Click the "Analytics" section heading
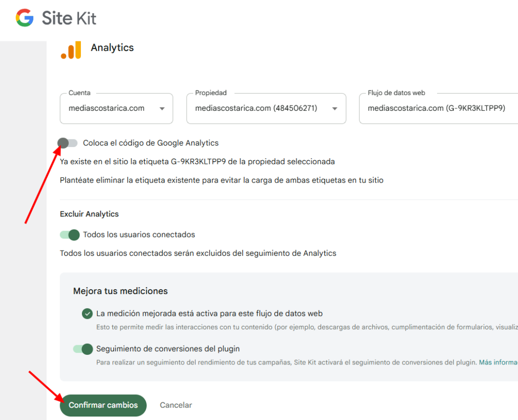Image resolution: width=518 pixels, height=420 pixels. click(112, 47)
